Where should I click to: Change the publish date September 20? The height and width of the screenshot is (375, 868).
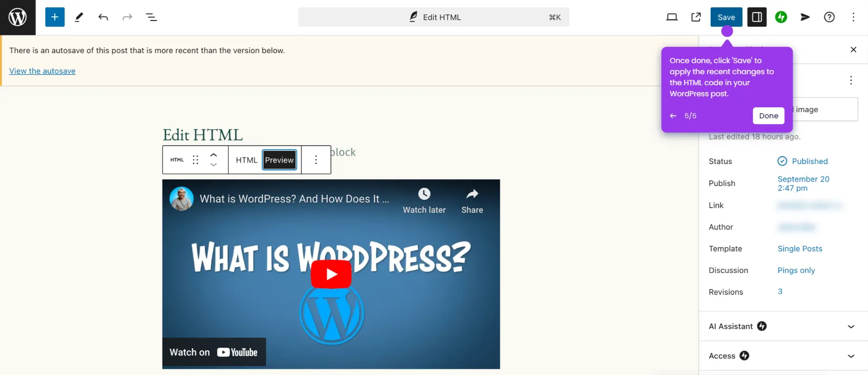coord(803,184)
